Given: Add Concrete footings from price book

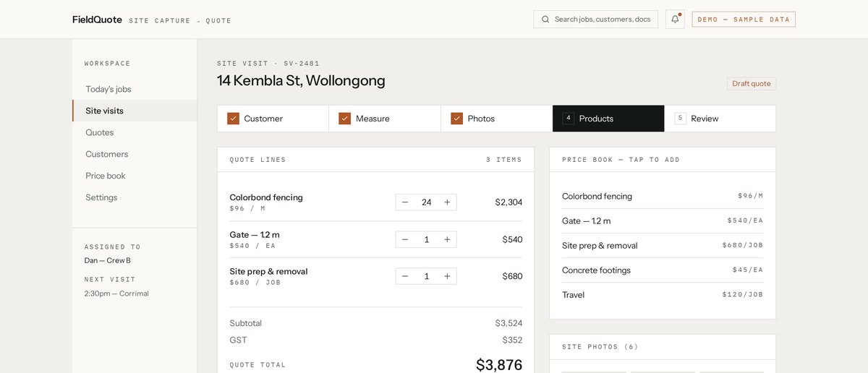Looking at the screenshot, I should point(663,270).
